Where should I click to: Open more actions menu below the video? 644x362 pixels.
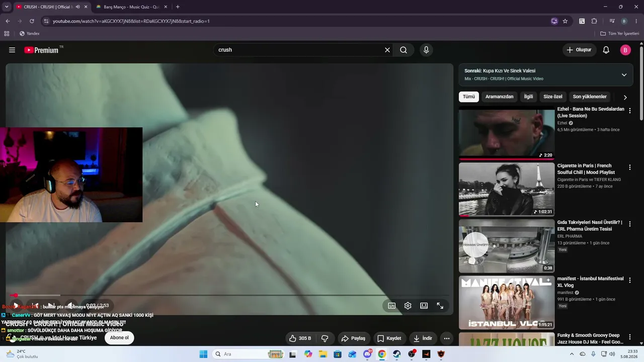click(x=446, y=338)
